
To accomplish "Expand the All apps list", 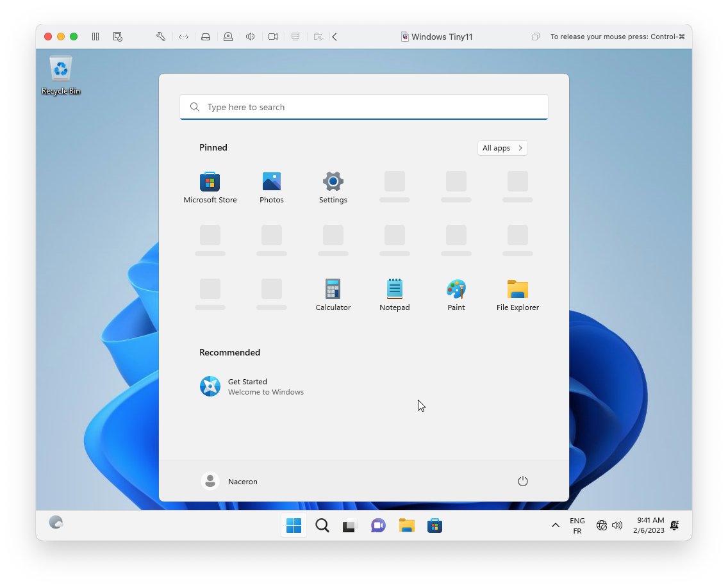I will (502, 148).
